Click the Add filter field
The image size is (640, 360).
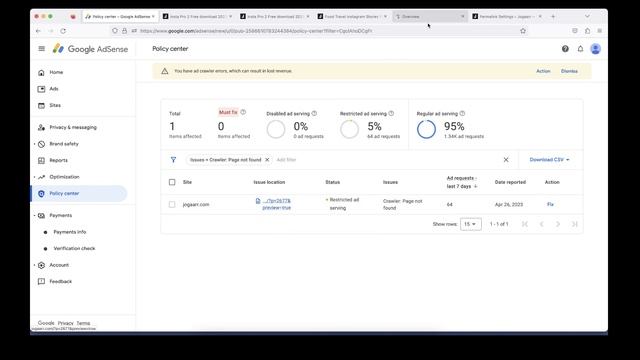point(286,160)
